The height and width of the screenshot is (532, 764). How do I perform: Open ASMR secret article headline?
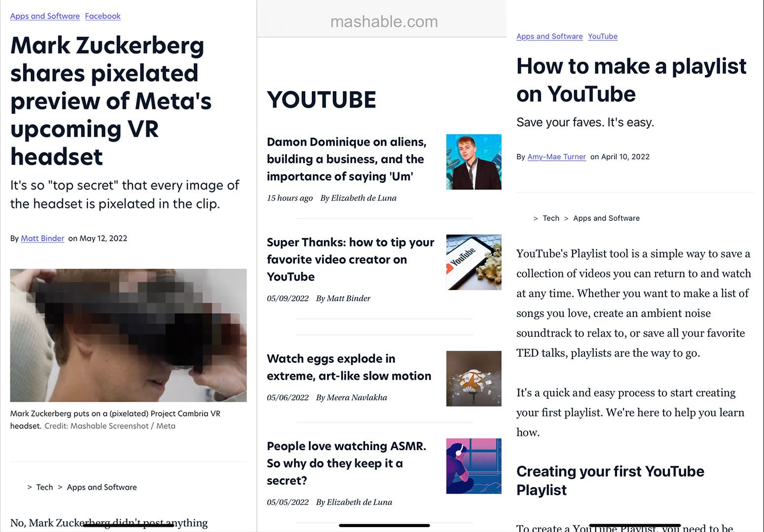[x=346, y=463]
